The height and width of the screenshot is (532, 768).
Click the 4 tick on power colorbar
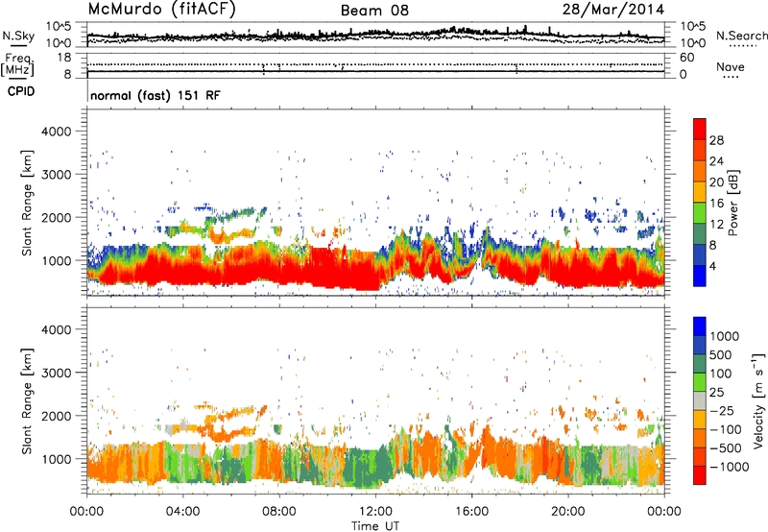[713, 266]
